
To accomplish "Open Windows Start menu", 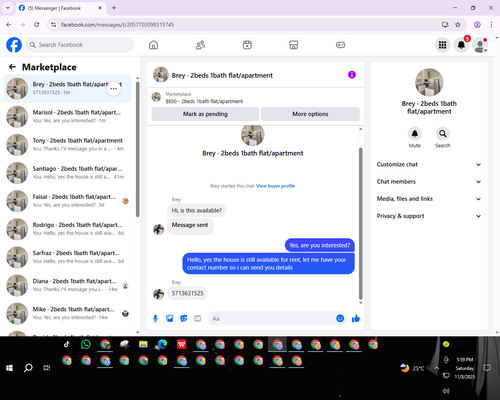I will pyautogui.click(x=9, y=368).
